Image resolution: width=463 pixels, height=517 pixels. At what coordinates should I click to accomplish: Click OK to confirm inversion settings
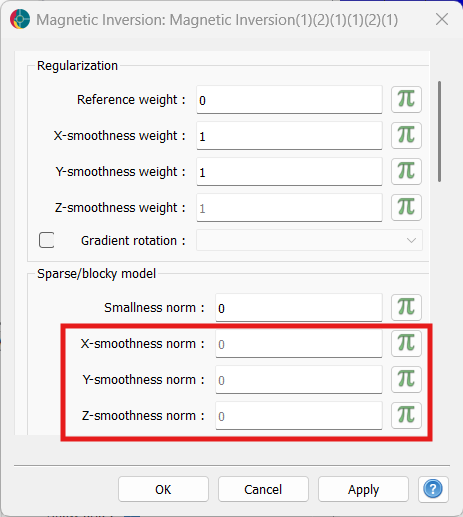pyautogui.click(x=163, y=489)
